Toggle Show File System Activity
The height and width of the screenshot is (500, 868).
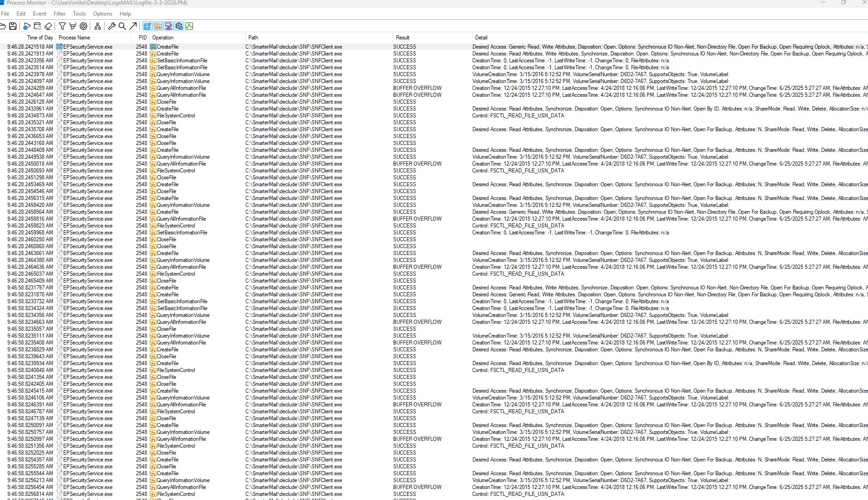pyautogui.click(x=158, y=26)
